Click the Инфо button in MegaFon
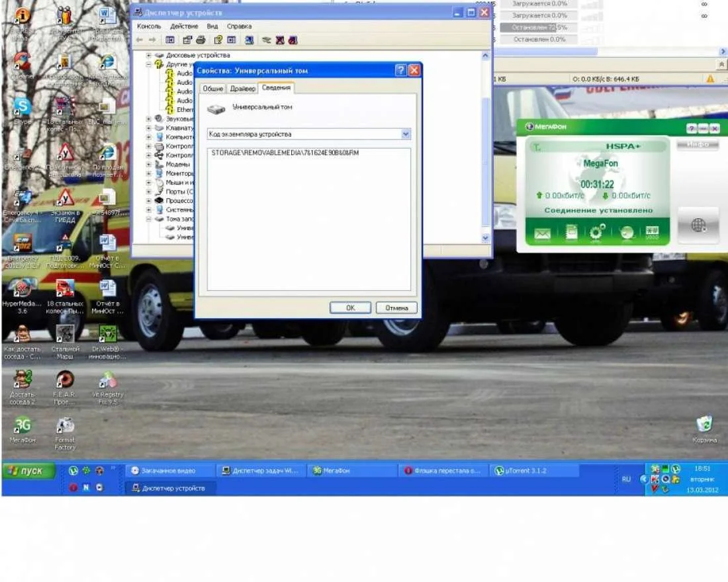Image resolution: width=728 pixels, height=582 pixels. point(698,145)
